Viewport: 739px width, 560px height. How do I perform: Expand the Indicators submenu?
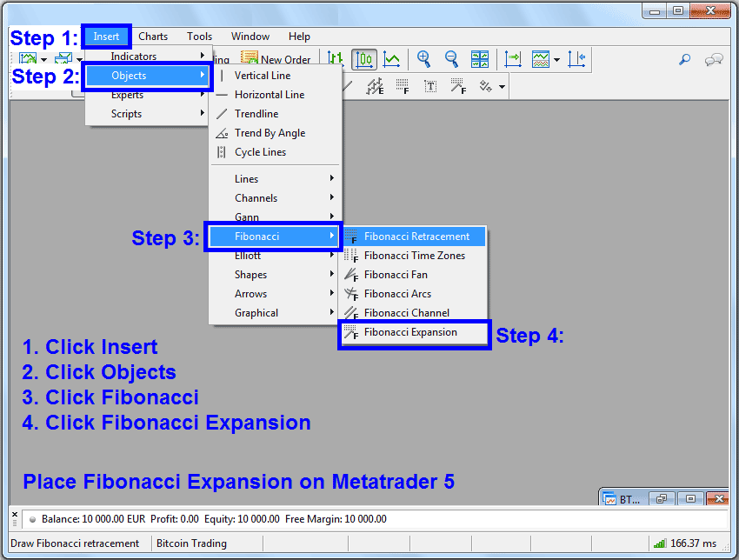point(148,57)
